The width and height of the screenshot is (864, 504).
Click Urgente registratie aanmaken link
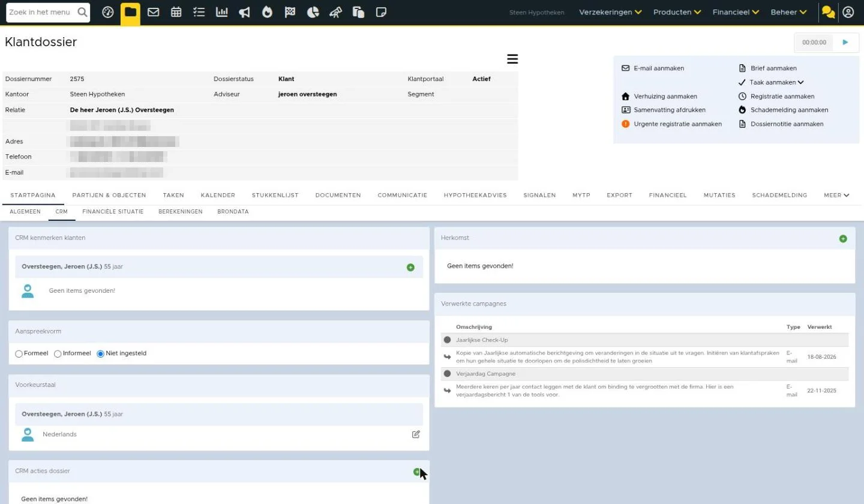click(677, 124)
